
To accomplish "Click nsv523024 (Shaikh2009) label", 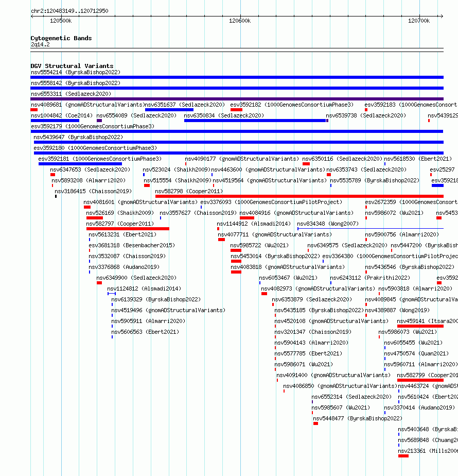I will point(177,169).
